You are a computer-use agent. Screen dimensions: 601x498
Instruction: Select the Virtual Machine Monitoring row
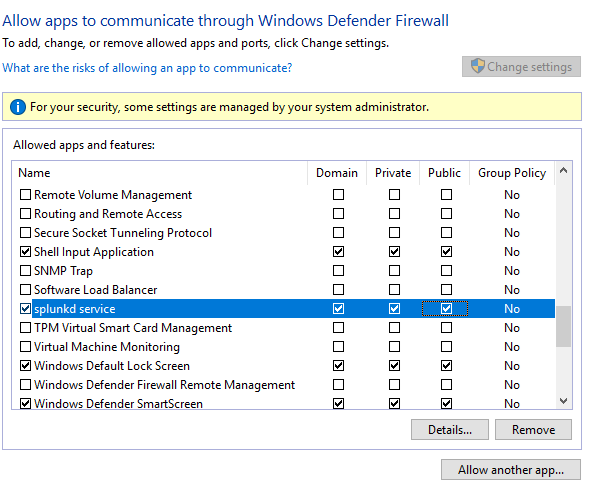coord(284,347)
